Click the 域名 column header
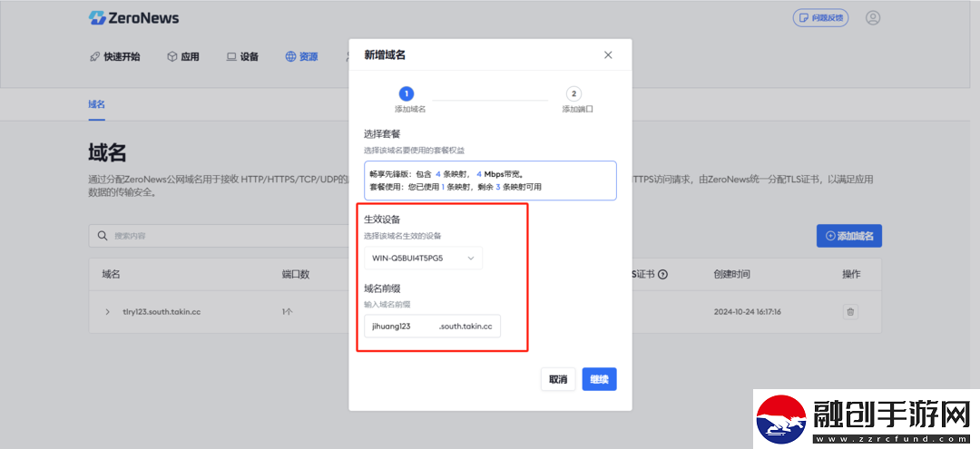Screen dimensions: 980x449 click(x=112, y=274)
